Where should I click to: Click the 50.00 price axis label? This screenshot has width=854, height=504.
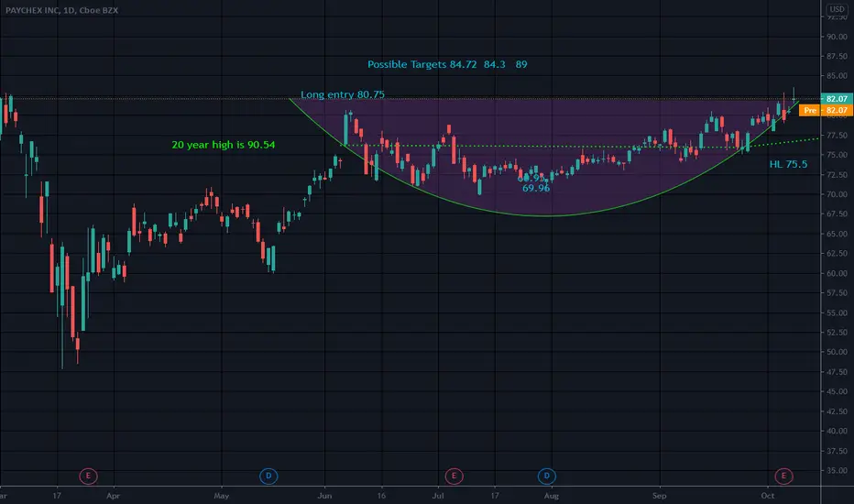point(837,352)
